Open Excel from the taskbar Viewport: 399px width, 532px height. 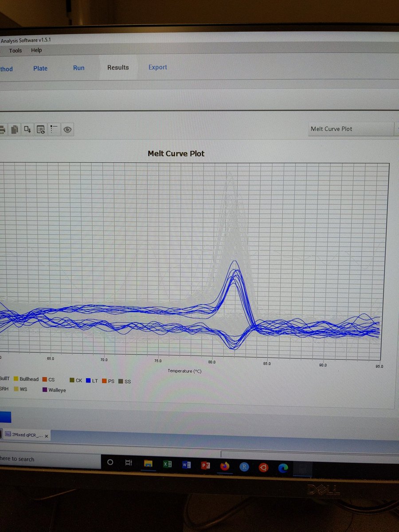[167, 465]
